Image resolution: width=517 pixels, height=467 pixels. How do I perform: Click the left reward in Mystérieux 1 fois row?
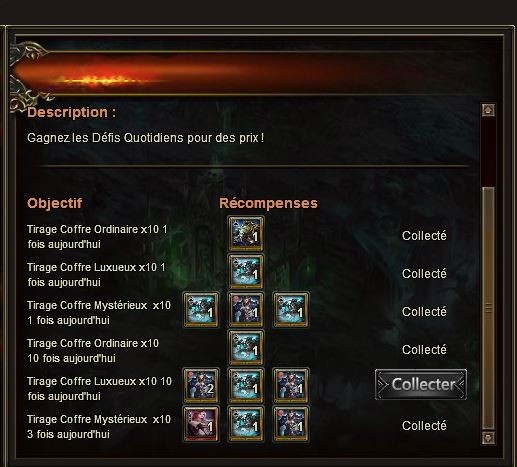pyautogui.click(x=201, y=309)
